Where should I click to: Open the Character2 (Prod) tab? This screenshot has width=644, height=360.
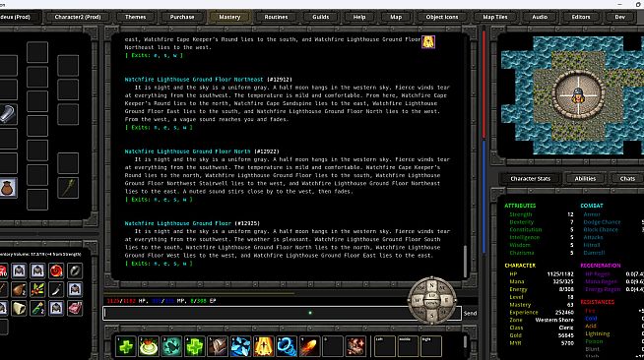78,17
